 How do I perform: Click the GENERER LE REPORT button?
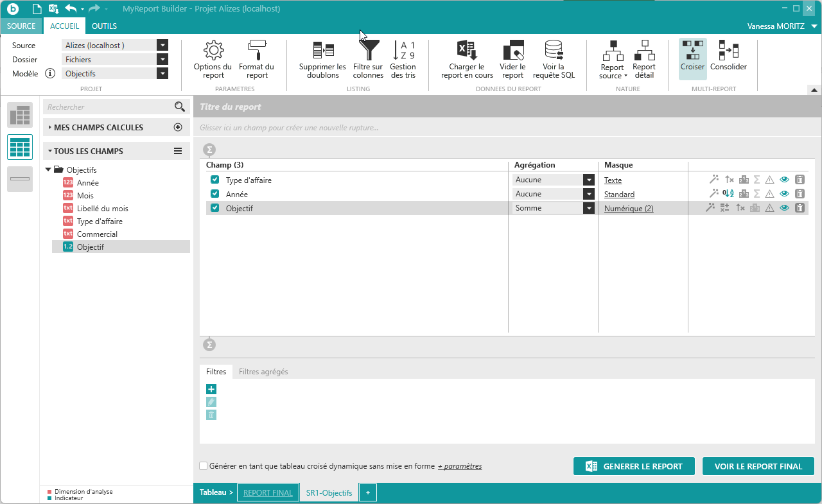(x=634, y=467)
